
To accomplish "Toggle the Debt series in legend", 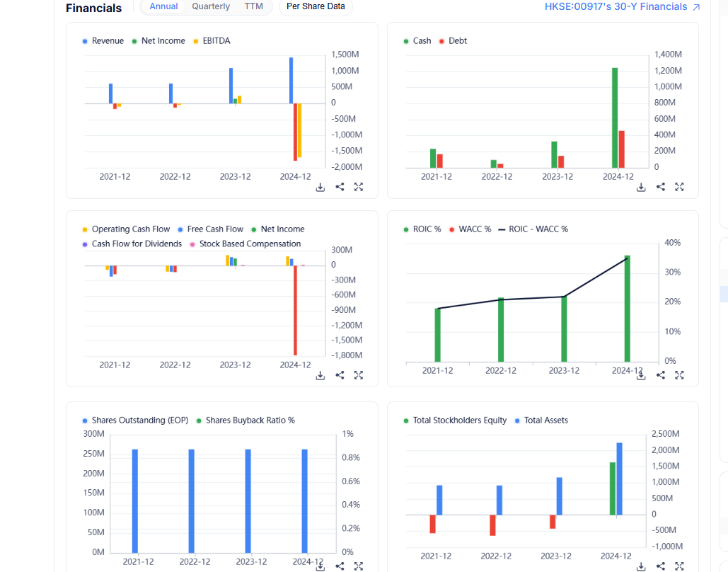I will point(453,41).
